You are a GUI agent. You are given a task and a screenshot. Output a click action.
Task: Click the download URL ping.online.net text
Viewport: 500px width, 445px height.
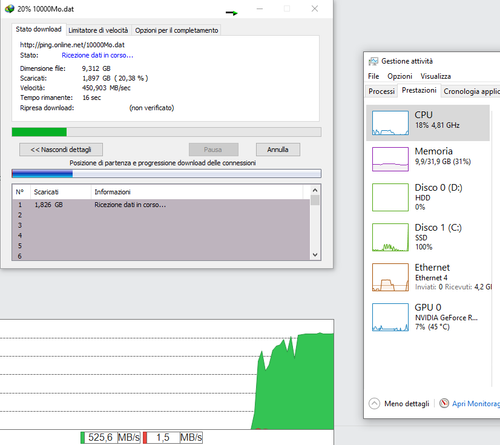pyautogui.click(x=72, y=45)
